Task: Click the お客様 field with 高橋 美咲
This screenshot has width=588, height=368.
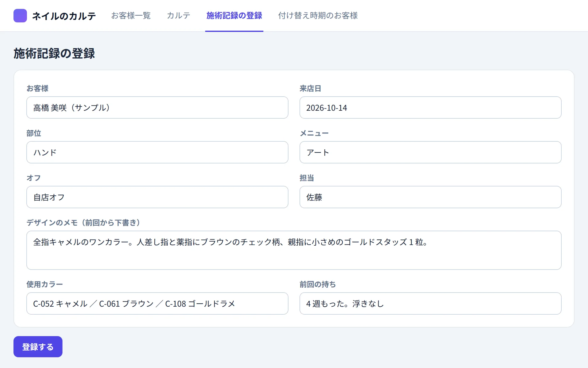Action: tap(157, 108)
